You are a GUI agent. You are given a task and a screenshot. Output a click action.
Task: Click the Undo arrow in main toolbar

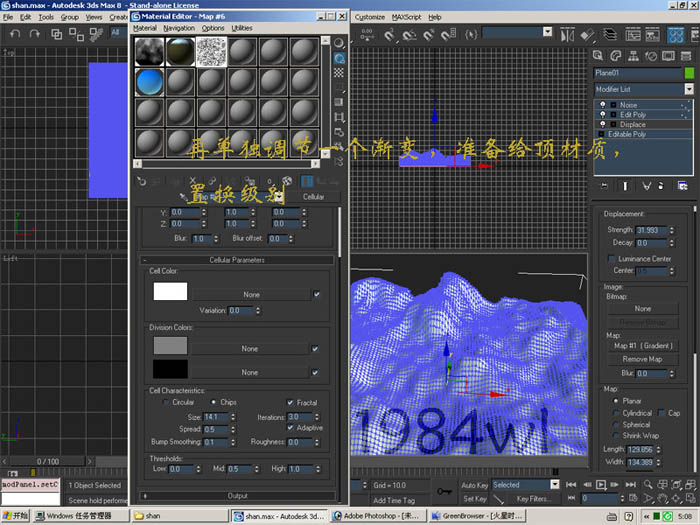15,34
